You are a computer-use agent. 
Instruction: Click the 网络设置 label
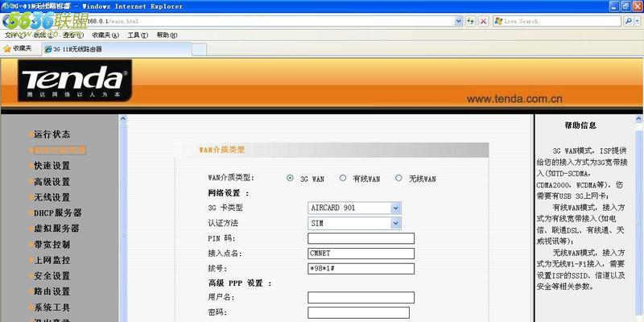[229, 193]
